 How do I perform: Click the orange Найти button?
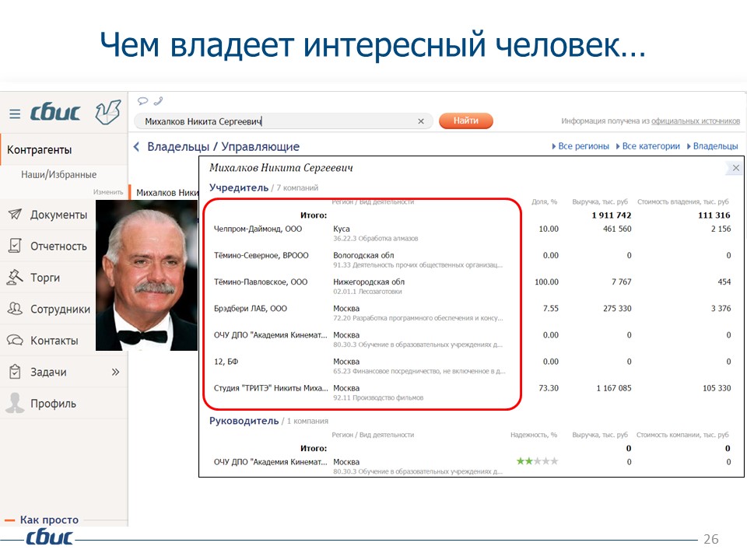tap(465, 121)
